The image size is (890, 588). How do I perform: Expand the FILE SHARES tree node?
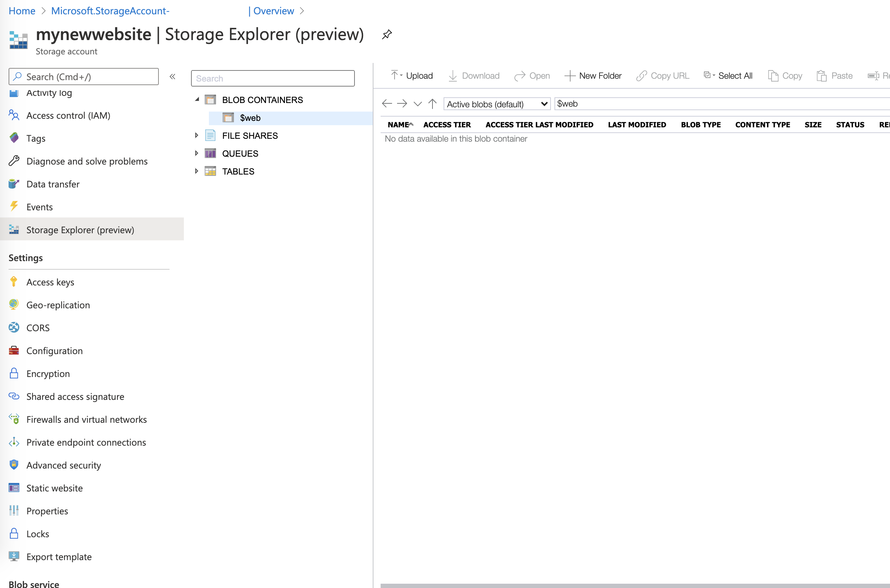(196, 135)
